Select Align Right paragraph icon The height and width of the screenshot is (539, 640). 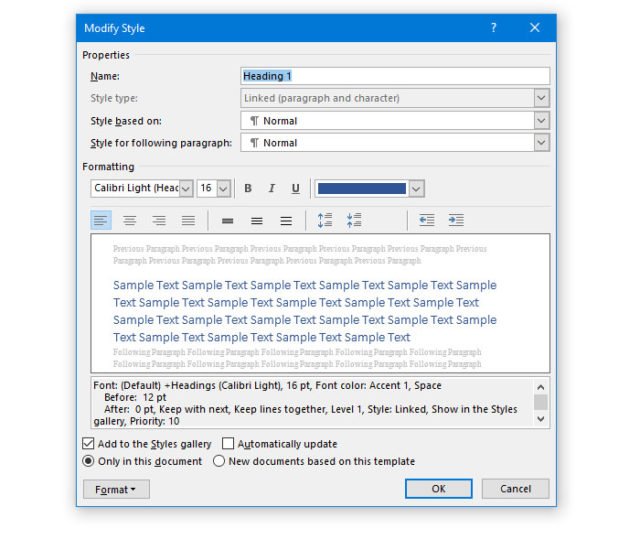click(159, 220)
